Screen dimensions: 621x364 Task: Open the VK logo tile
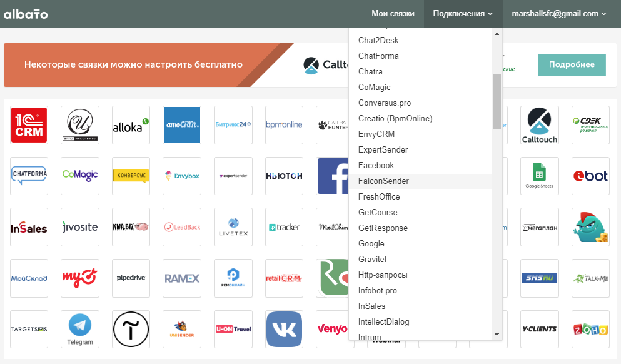pos(285,330)
